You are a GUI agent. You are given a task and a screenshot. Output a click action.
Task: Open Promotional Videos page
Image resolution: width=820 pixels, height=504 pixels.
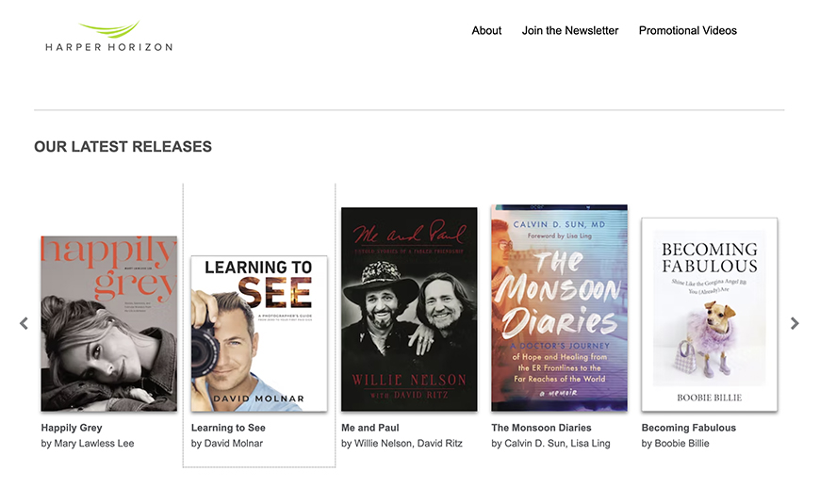click(688, 30)
